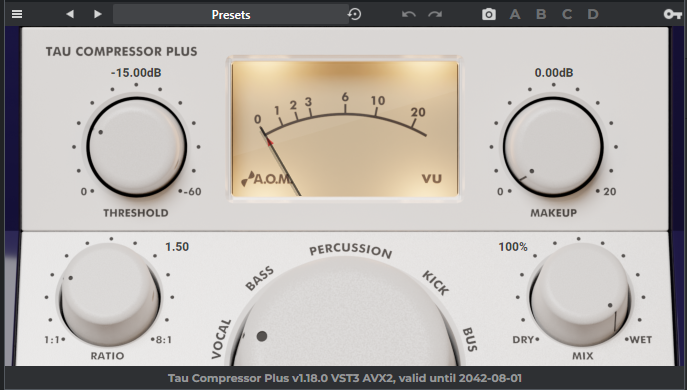687x390 pixels.
Task: Select snapshot slot A
Action: (515, 14)
